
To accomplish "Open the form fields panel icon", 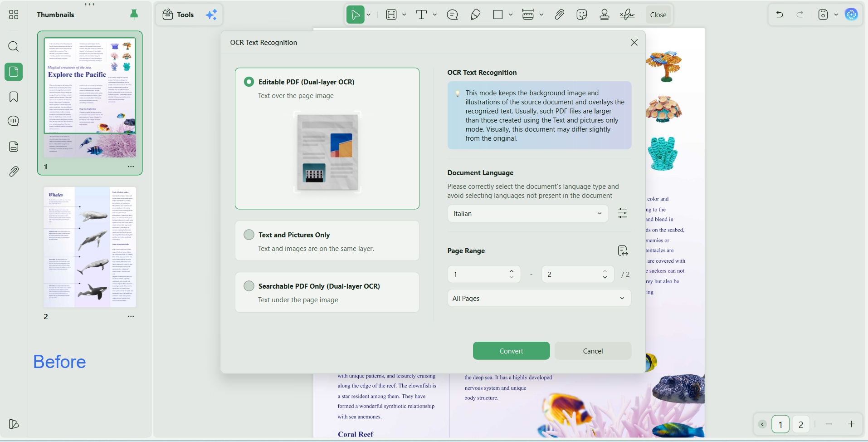I will [14, 147].
